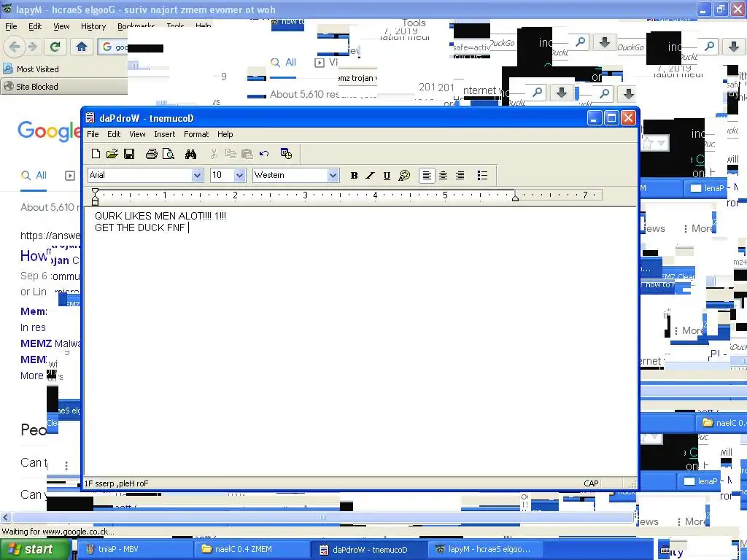The image size is (747, 560).
Task: Click inside the WordPad document text area
Action: (x=360, y=341)
